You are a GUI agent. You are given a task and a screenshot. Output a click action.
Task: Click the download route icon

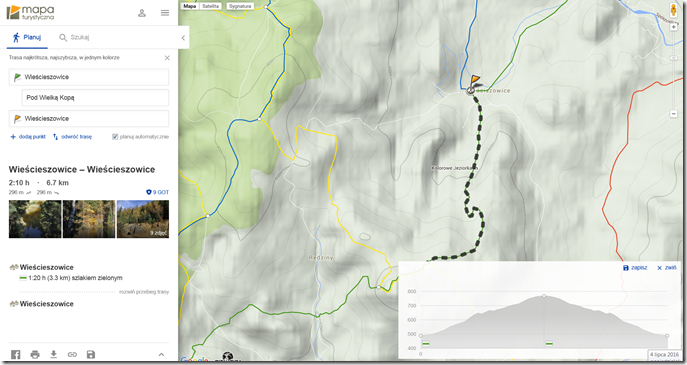53,354
